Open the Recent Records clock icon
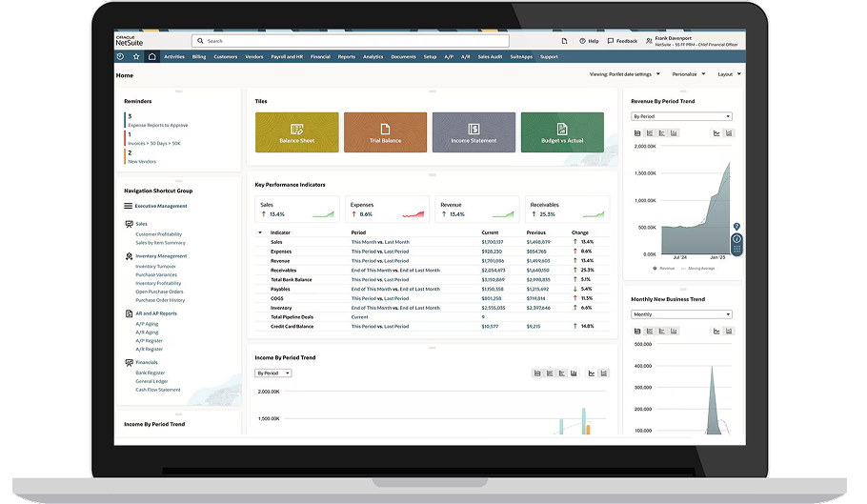 pos(122,57)
